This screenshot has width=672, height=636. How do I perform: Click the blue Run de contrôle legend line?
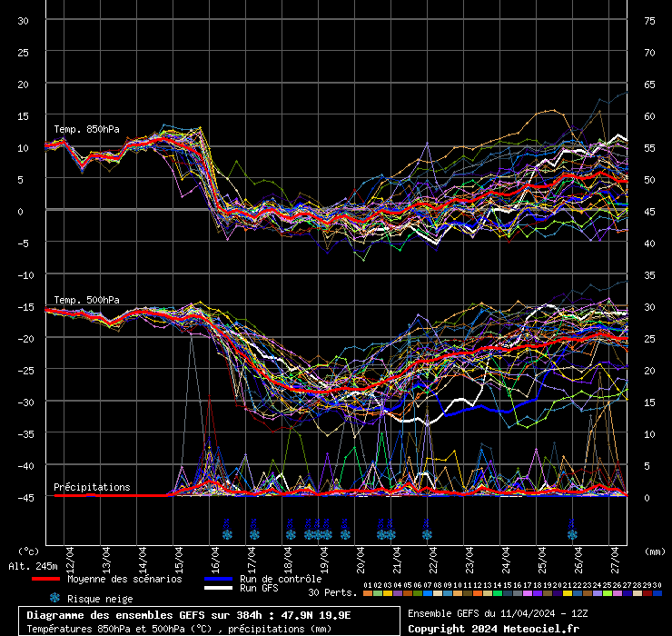tap(217, 579)
